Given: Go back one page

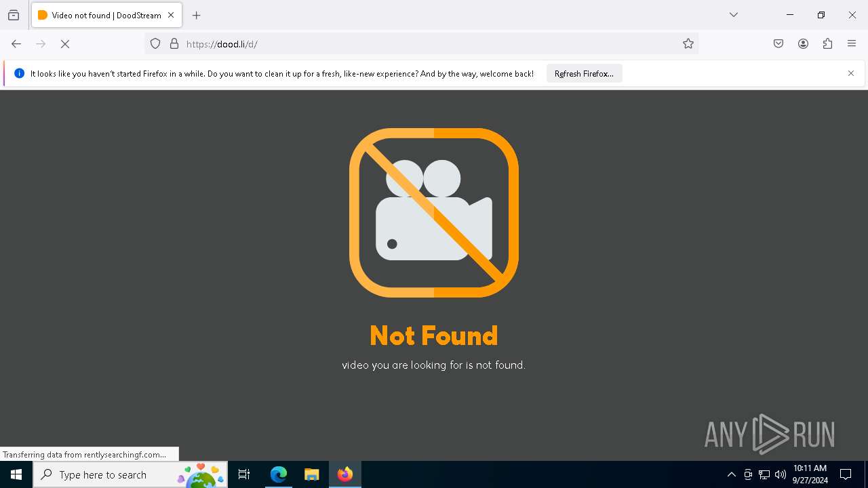Looking at the screenshot, I should 16,43.
